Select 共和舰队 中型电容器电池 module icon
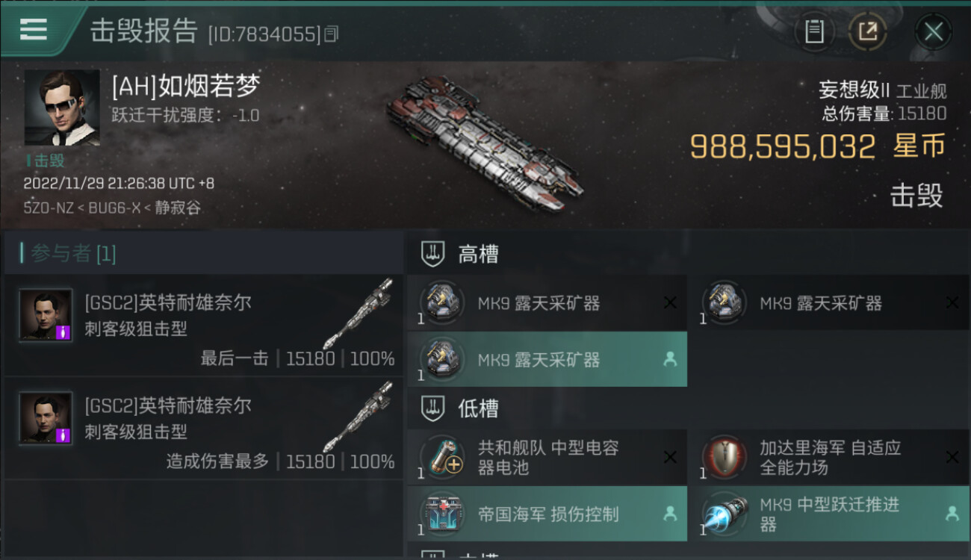 [x=442, y=457]
